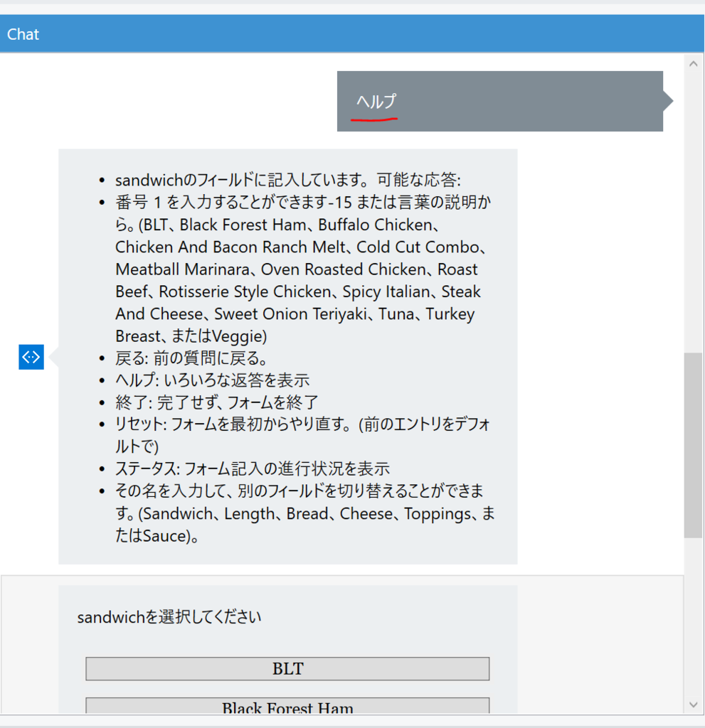
Task: Click the scrollbar up arrow
Action: click(x=694, y=64)
